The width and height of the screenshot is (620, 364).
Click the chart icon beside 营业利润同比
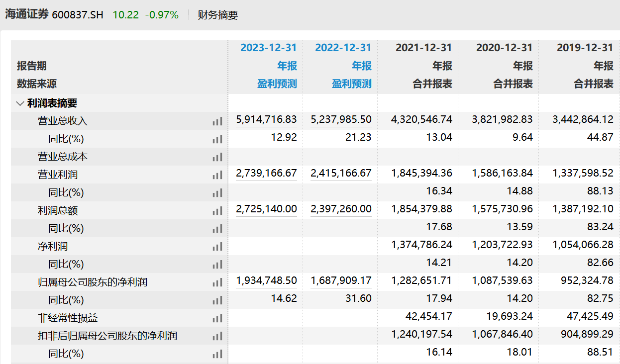coord(217,192)
